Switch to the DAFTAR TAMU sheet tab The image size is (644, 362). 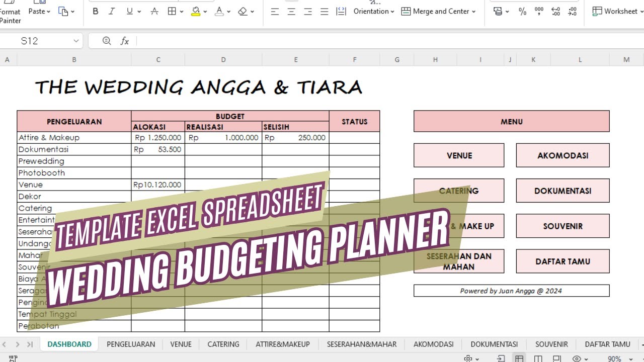tap(607, 344)
